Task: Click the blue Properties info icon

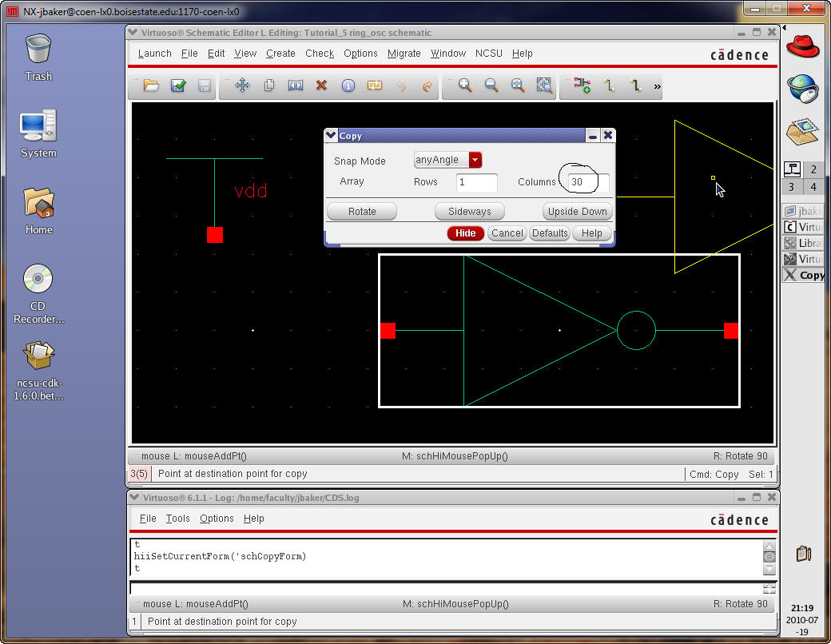Action: (348, 86)
